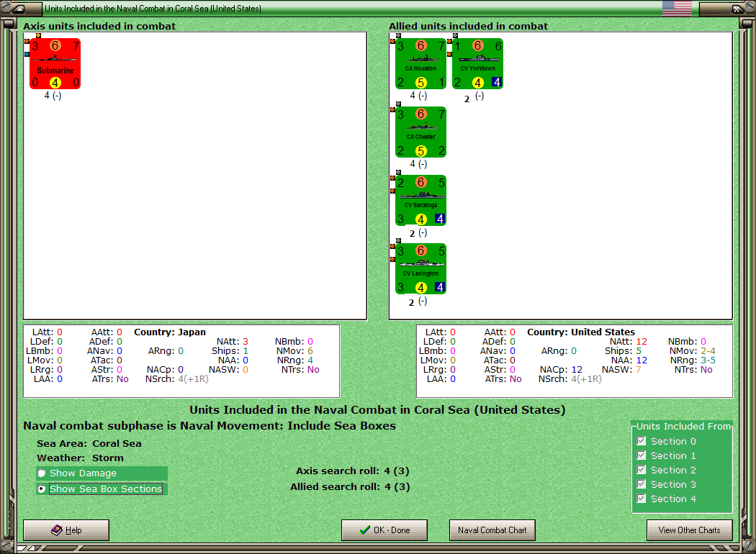The width and height of the screenshot is (756, 554).
Task: Toggle the Section 1 checkbox
Action: [x=642, y=455]
